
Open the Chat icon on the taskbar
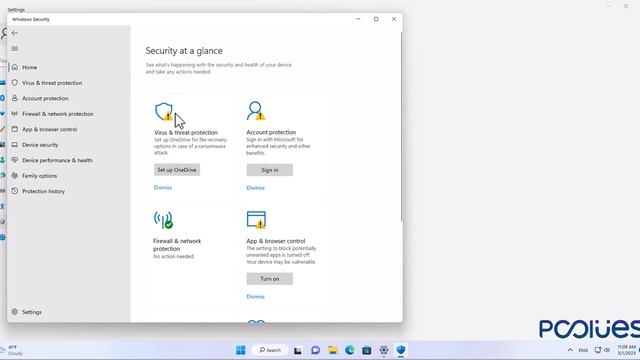(x=315, y=350)
